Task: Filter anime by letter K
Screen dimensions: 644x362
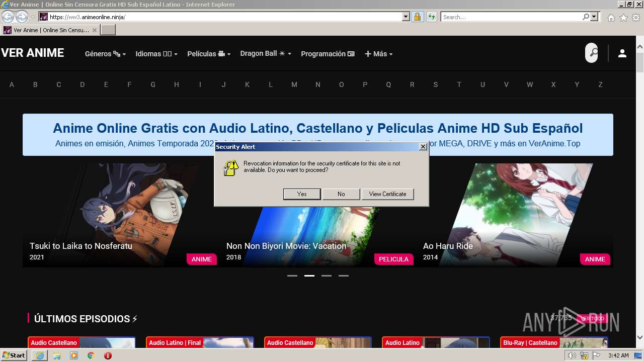Action: [247, 84]
